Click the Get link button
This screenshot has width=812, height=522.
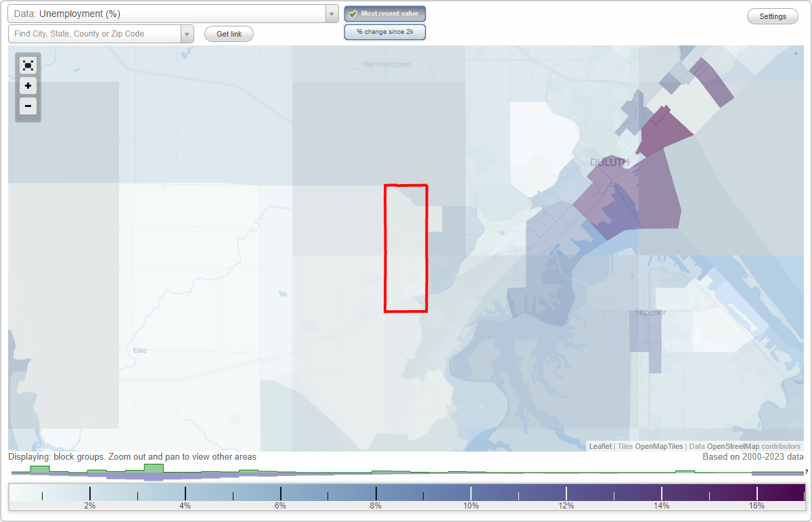229,34
